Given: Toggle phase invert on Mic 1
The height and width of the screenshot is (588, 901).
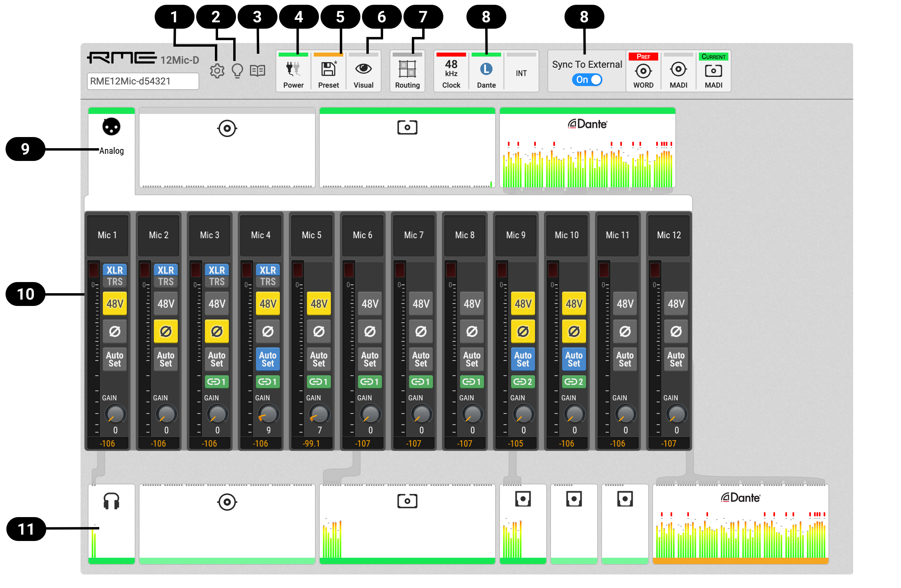Looking at the screenshot, I should (x=115, y=331).
